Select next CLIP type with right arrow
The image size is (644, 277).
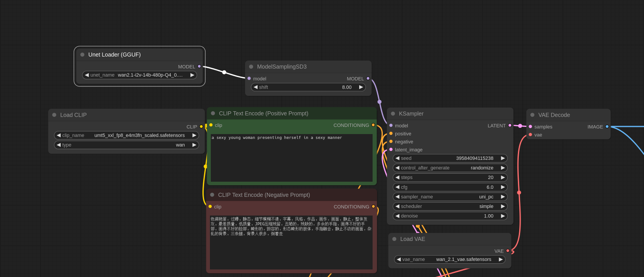pyautogui.click(x=194, y=145)
